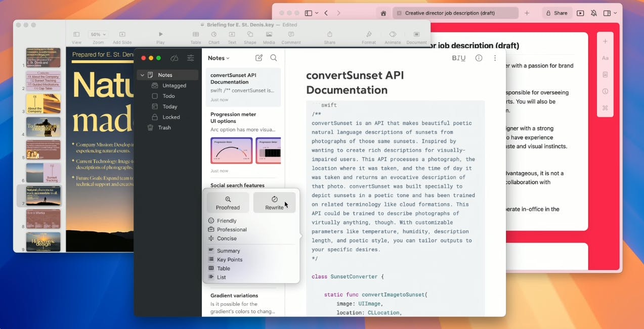Choose Key Points in the writing tools
The height and width of the screenshot is (329, 644).
pyautogui.click(x=225, y=260)
